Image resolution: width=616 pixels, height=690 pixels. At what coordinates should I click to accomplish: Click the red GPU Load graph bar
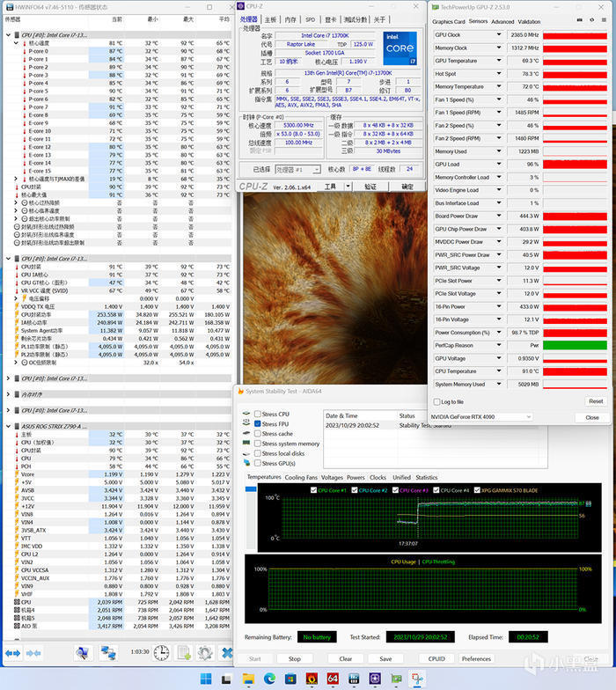click(x=575, y=164)
